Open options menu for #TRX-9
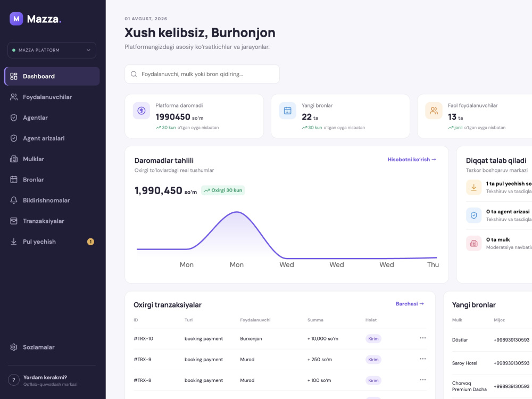The height and width of the screenshot is (399, 532). click(423, 359)
